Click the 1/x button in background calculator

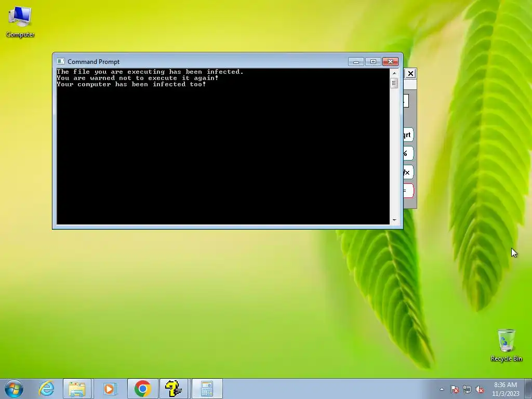tap(408, 172)
